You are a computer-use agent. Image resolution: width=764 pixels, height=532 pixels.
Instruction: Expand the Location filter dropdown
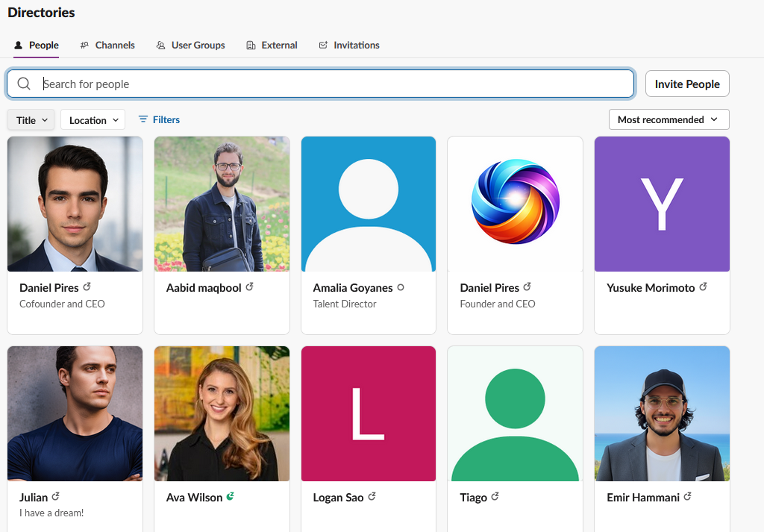[93, 120]
